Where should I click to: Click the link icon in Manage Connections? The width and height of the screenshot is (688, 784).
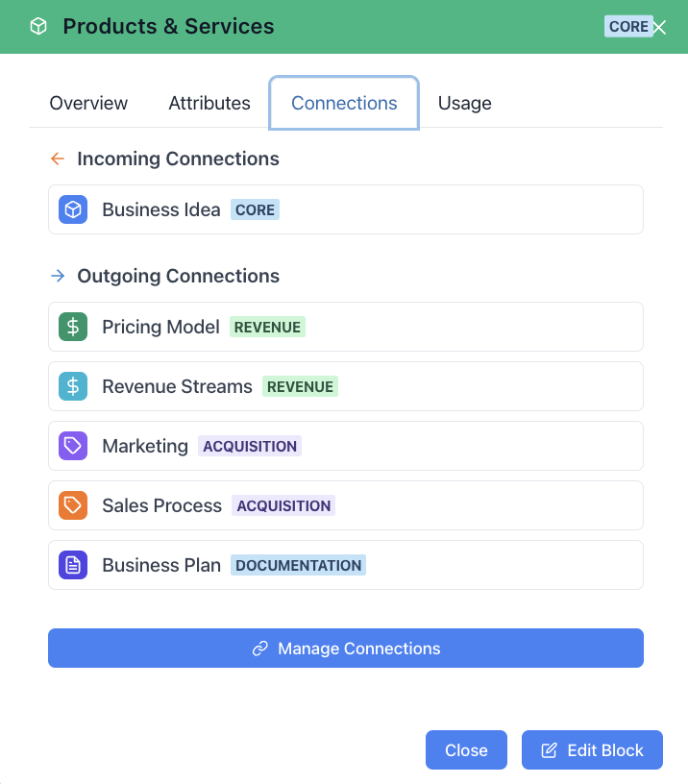point(260,649)
